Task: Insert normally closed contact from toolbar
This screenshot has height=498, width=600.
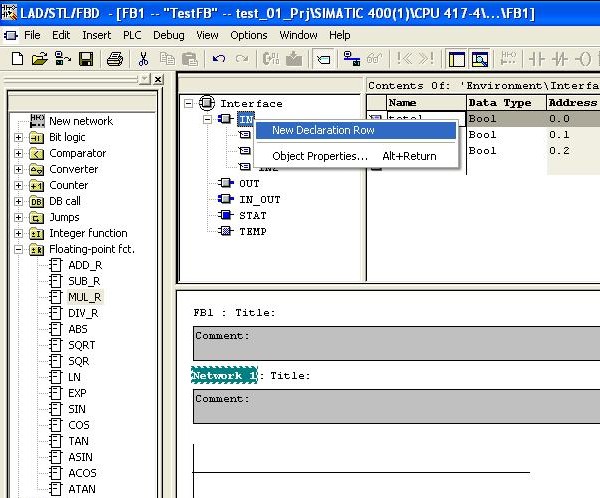Action: click(559, 59)
